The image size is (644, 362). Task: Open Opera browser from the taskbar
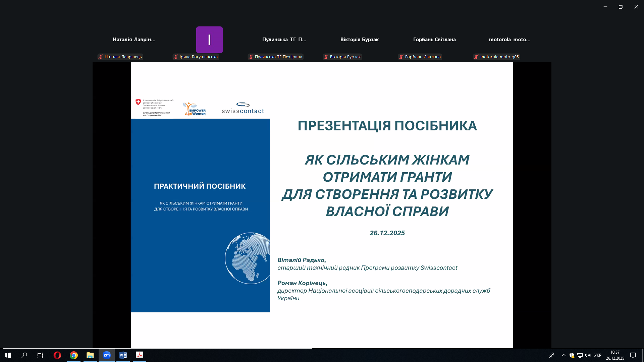(x=57, y=355)
